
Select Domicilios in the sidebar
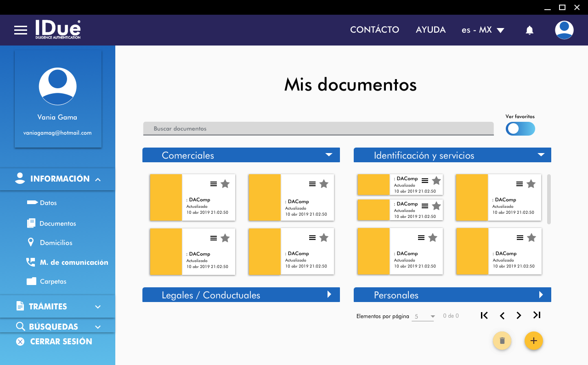click(56, 243)
